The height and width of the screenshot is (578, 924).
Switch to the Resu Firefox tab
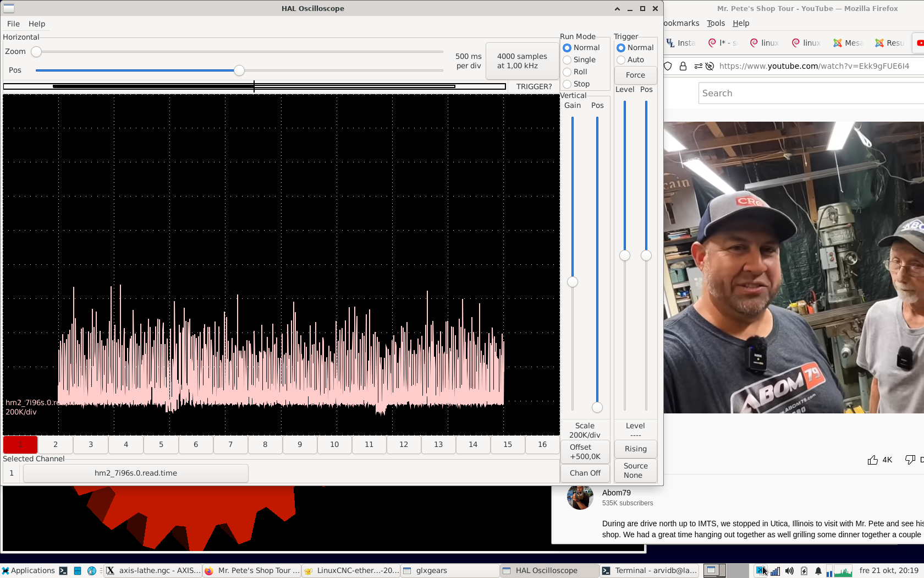pos(889,42)
